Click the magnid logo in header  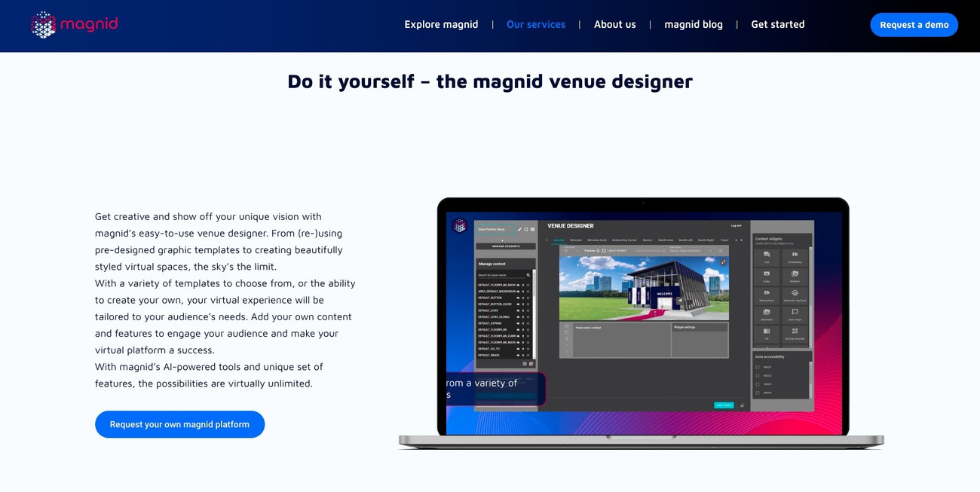click(x=74, y=24)
